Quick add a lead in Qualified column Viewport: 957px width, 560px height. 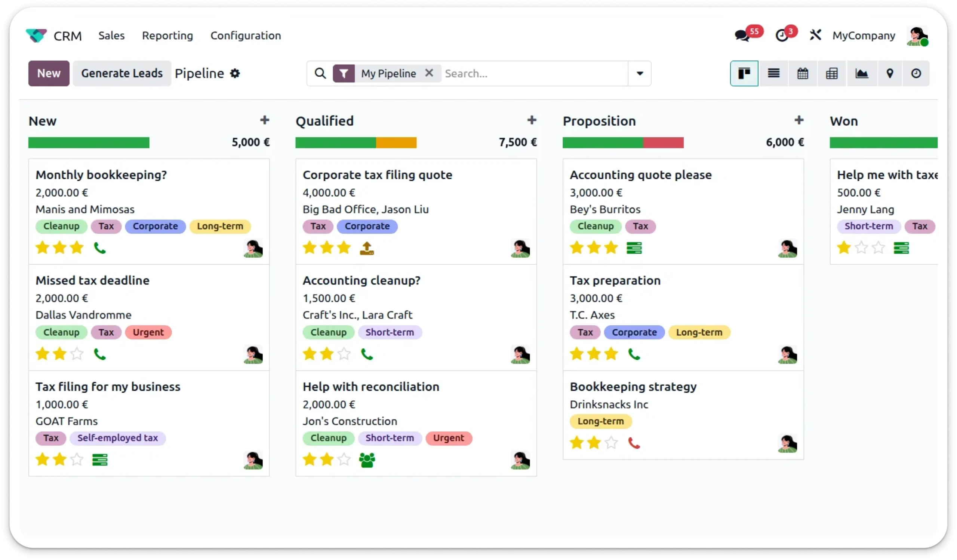[x=532, y=120]
